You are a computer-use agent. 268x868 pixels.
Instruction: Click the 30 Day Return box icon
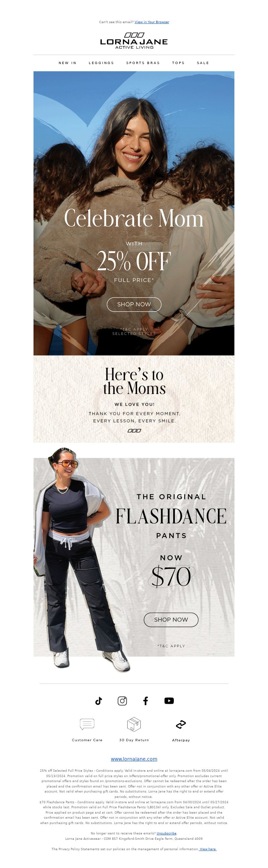pos(134,724)
